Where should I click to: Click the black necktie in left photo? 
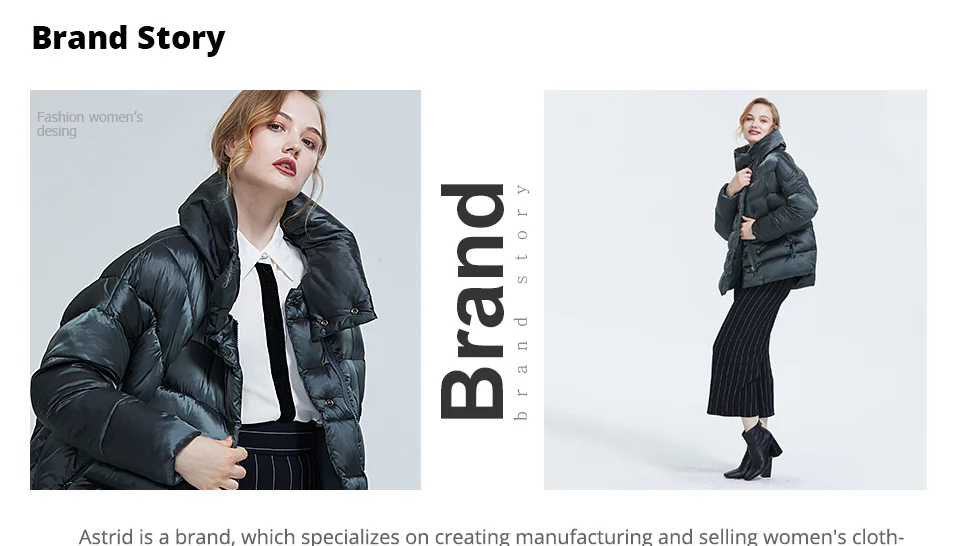277,341
